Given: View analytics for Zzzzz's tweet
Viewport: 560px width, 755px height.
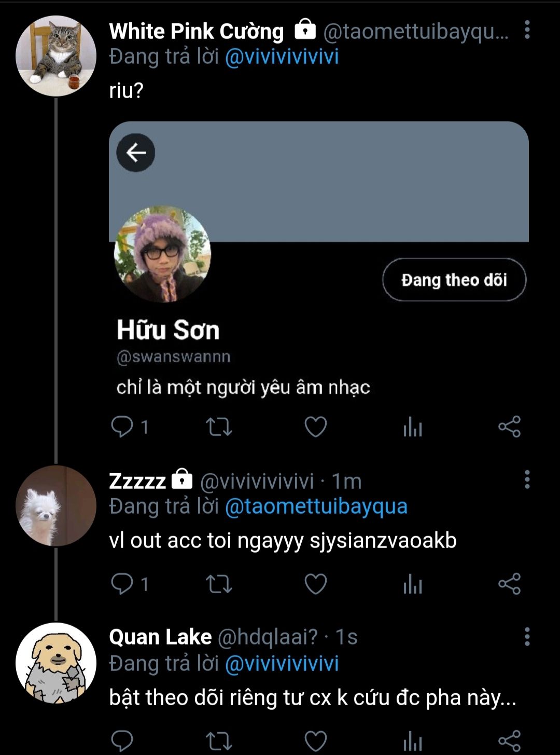Looking at the screenshot, I should tap(412, 585).
